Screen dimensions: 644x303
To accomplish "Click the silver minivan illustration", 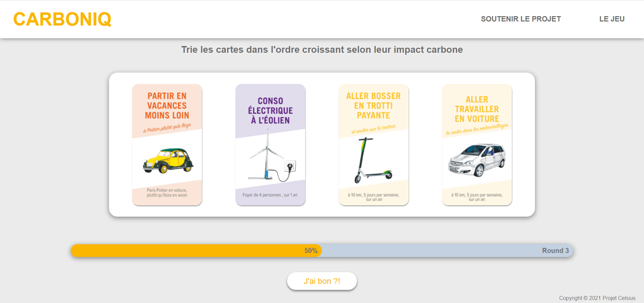I will (x=477, y=160).
